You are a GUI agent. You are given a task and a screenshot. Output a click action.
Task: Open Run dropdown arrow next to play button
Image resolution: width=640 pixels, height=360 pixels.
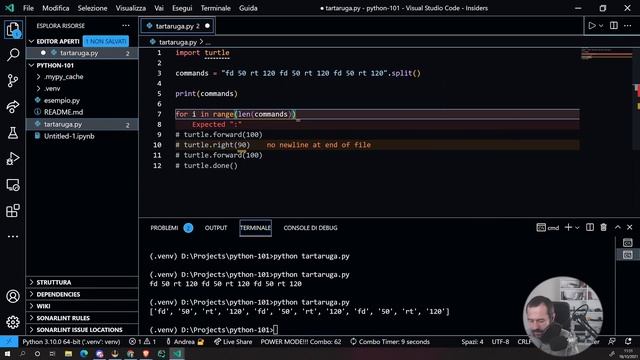point(601,26)
